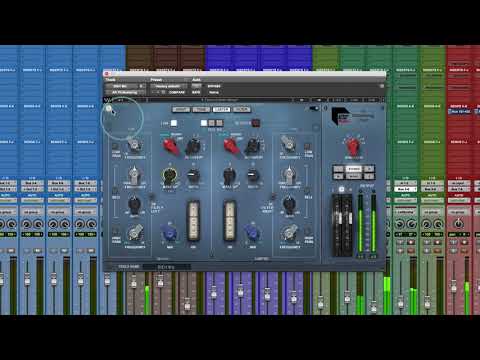Image resolution: width=480 pixels, height=360 pixels.
Task: Turn pan knob on red mixer track
Action: click(x=459, y=224)
